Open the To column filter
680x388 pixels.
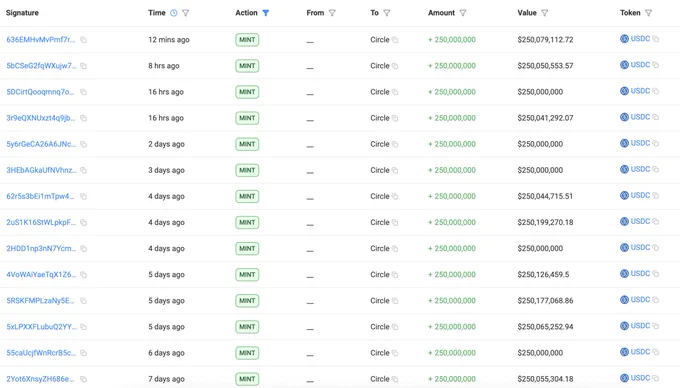pos(387,13)
